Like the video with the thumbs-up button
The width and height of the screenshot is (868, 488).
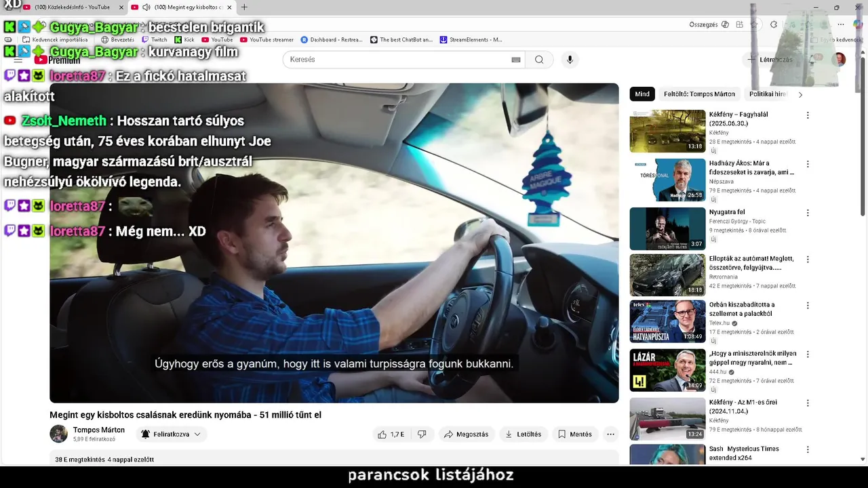point(391,434)
